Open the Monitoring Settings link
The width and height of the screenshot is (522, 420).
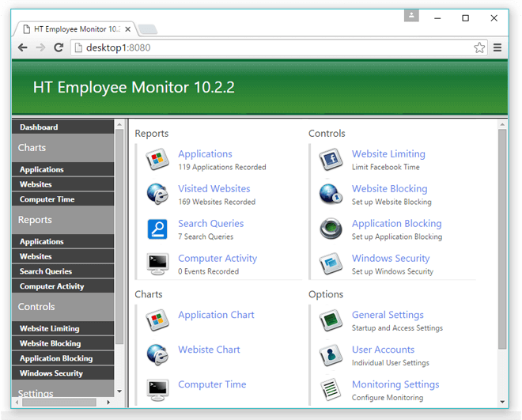click(x=395, y=384)
